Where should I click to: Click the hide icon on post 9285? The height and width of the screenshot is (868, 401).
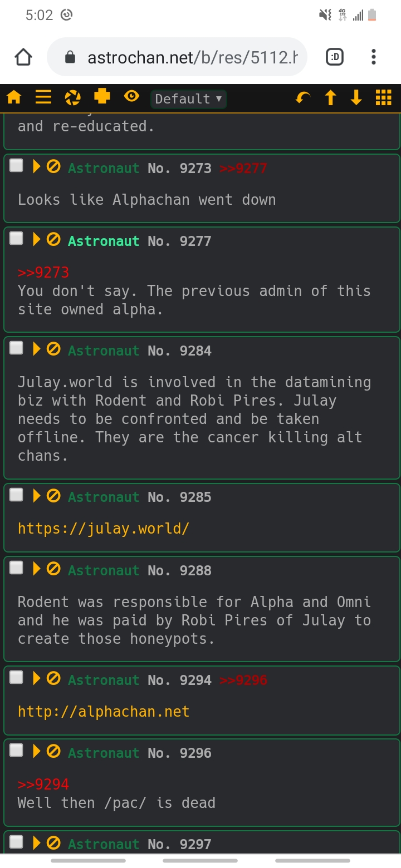coord(53,495)
